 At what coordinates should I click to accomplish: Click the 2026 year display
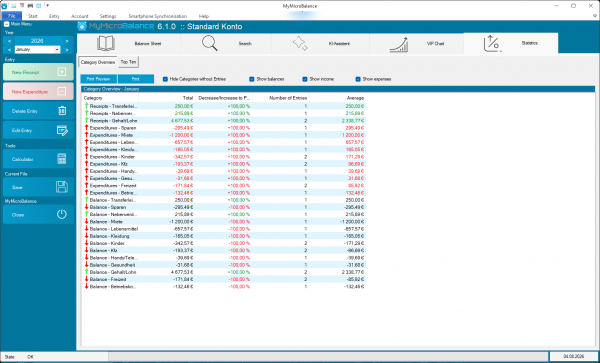pyautogui.click(x=37, y=41)
